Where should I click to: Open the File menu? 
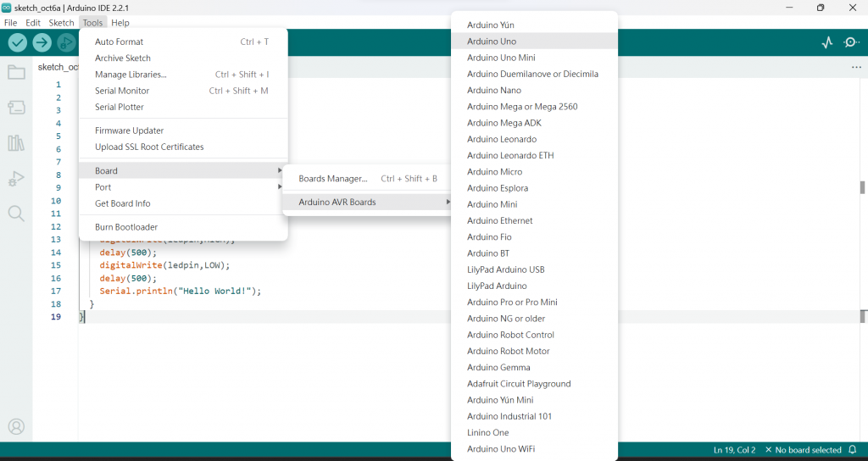pyautogui.click(x=10, y=23)
